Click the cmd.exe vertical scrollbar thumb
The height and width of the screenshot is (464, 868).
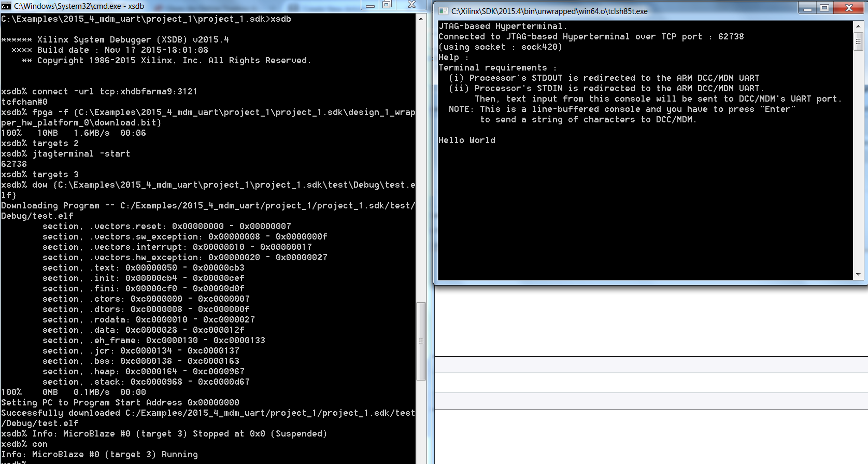pyautogui.click(x=421, y=341)
